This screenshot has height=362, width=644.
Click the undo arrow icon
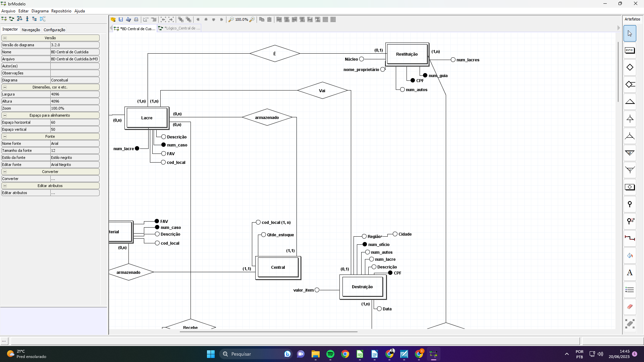pos(146,19)
